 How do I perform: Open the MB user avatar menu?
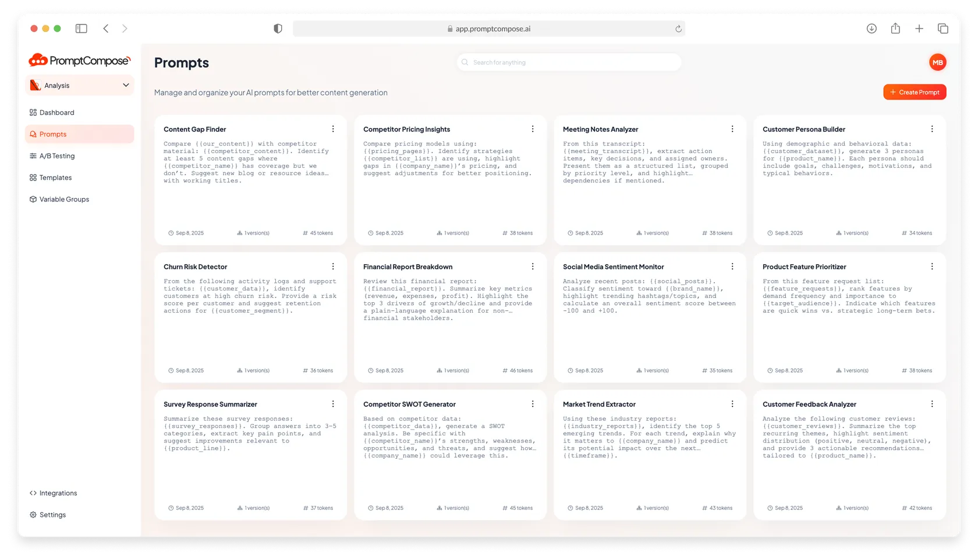click(937, 62)
